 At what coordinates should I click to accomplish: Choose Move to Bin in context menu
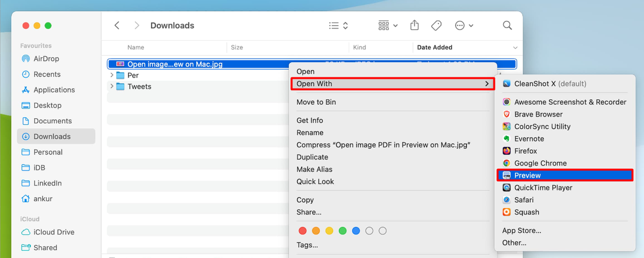click(x=393, y=102)
